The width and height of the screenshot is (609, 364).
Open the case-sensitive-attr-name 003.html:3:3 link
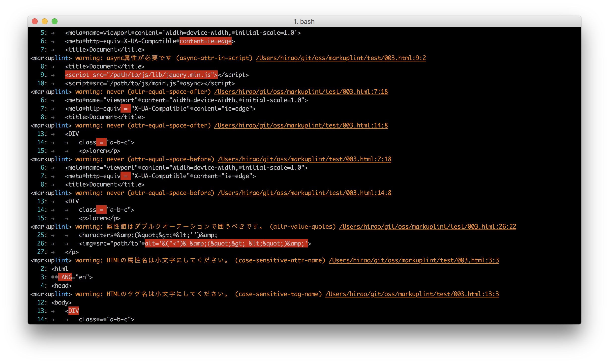coord(414,260)
